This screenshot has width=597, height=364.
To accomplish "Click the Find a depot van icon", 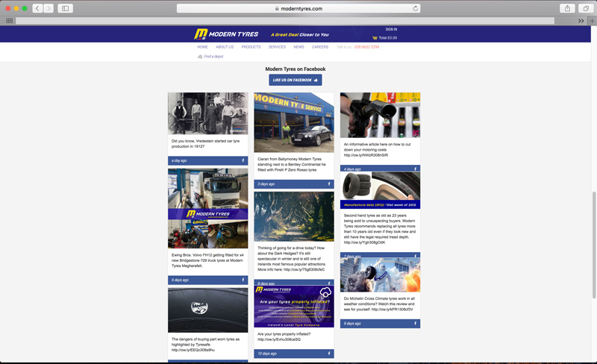I will [x=200, y=57].
